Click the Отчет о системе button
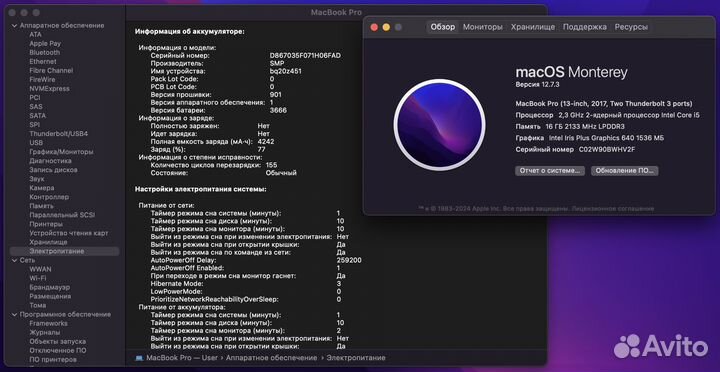Image resolution: width=720 pixels, height=372 pixels. 550,171
